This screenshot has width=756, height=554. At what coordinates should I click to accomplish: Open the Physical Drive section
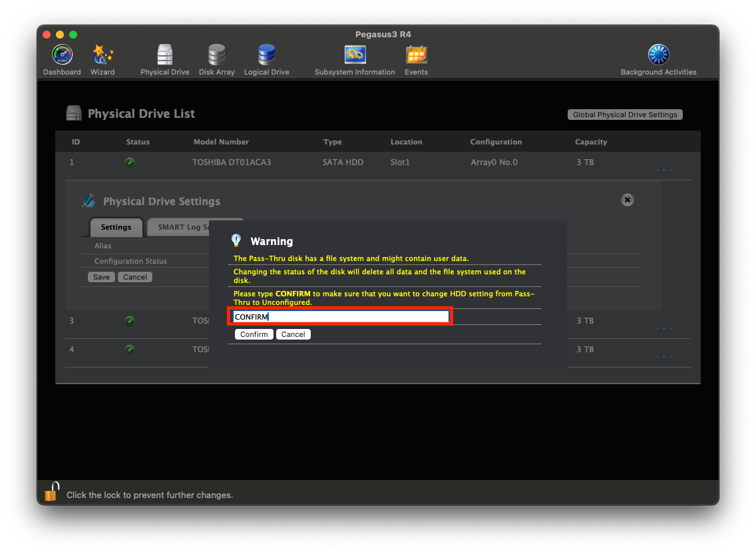tap(164, 61)
